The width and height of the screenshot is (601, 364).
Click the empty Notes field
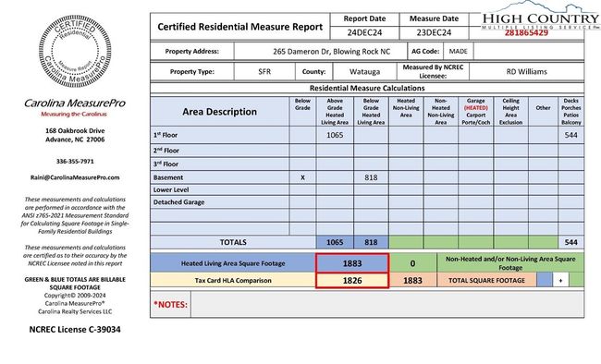coord(387,304)
